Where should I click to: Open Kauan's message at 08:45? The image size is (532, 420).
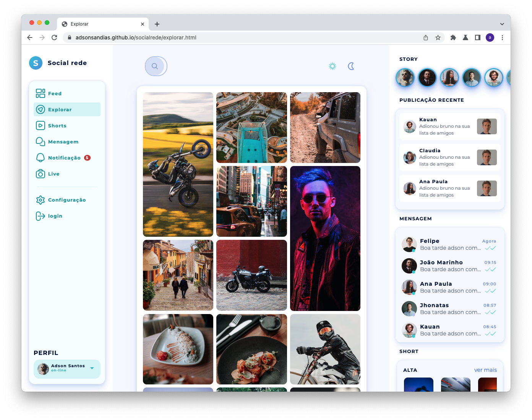tap(450, 330)
